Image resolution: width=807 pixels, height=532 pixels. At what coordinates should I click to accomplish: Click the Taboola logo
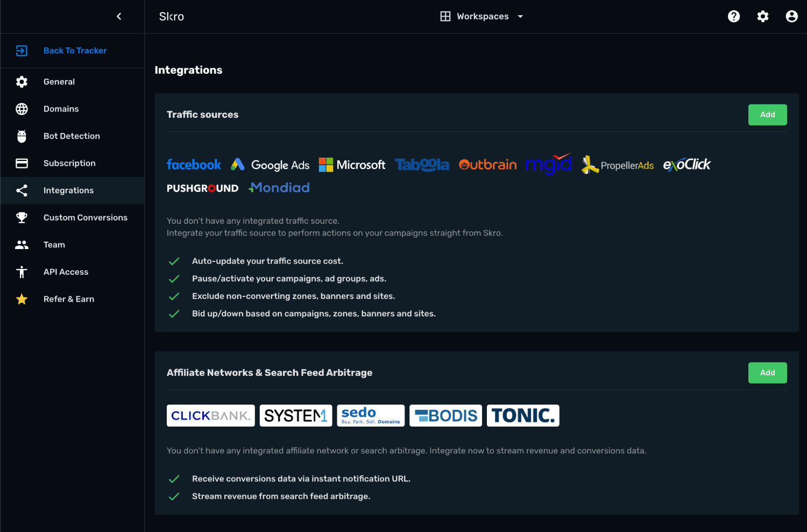click(422, 165)
